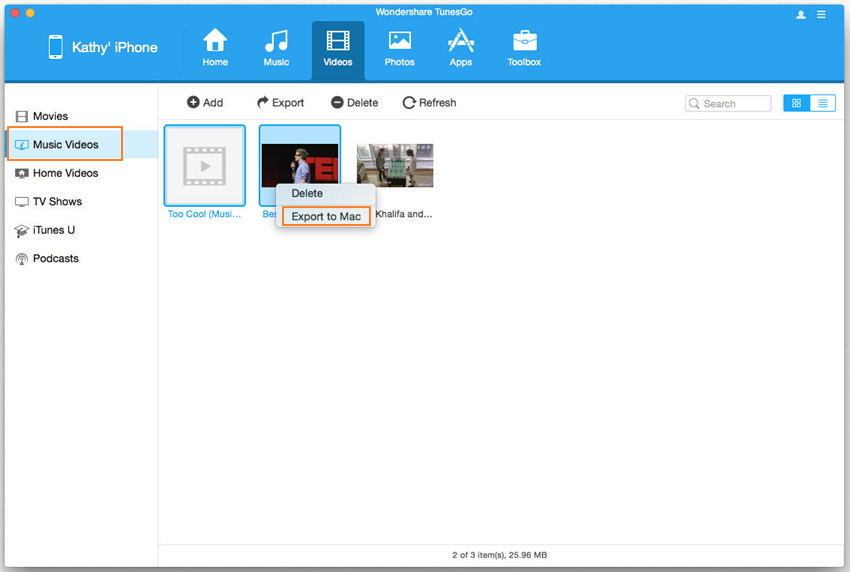Select Export to Mac in context menu
850x572 pixels.
coord(326,216)
